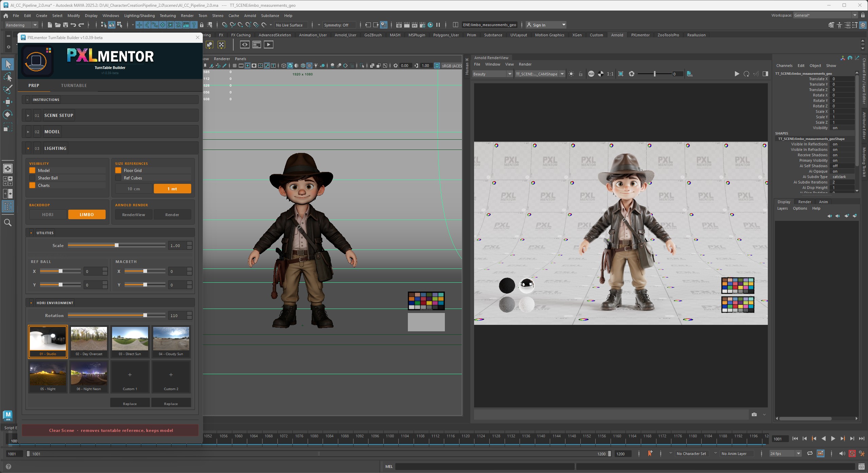Collapse the 03 LIGHTING section
Image resolution: width=868 pixels, height=473 pixels.
(110, 148)
